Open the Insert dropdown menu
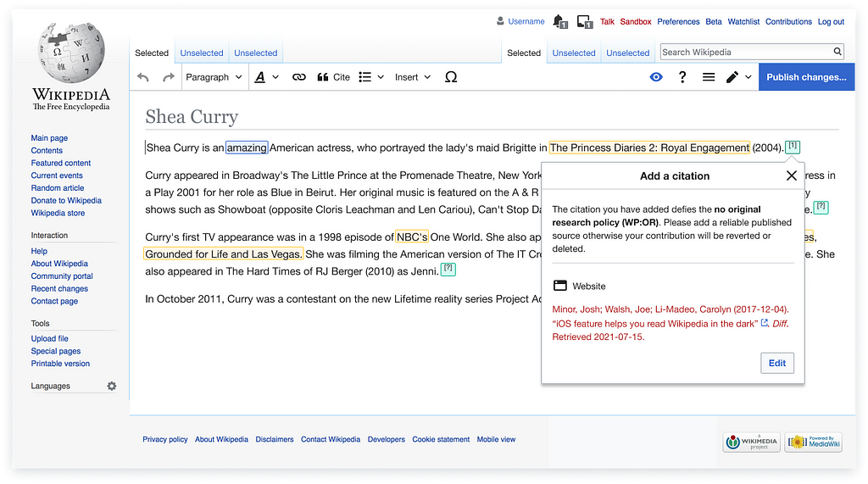This screenshot has width=868, height=484. (x=413, y=77)
